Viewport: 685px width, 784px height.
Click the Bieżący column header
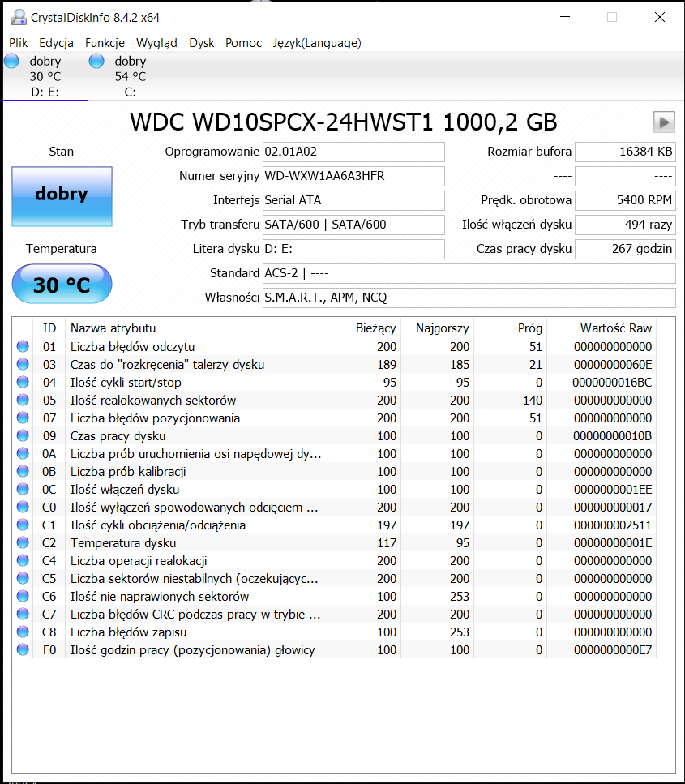(x=364, y=328)
